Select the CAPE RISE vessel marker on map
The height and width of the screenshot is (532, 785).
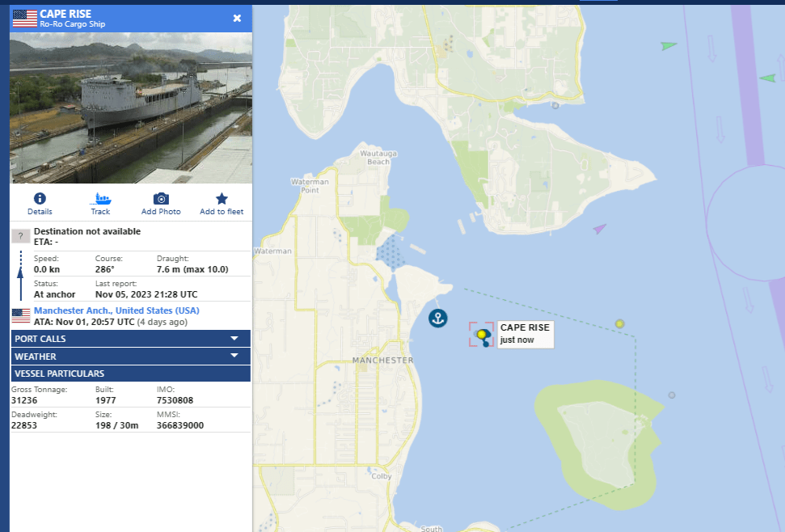(x=483, y=335)
